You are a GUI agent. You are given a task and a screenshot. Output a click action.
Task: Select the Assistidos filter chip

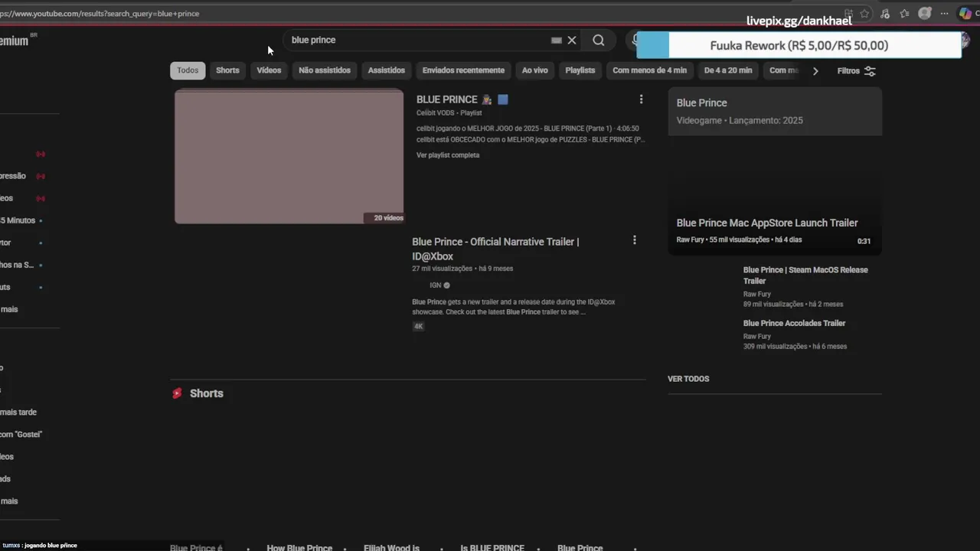pyautogui.click(x=387, y=70)
